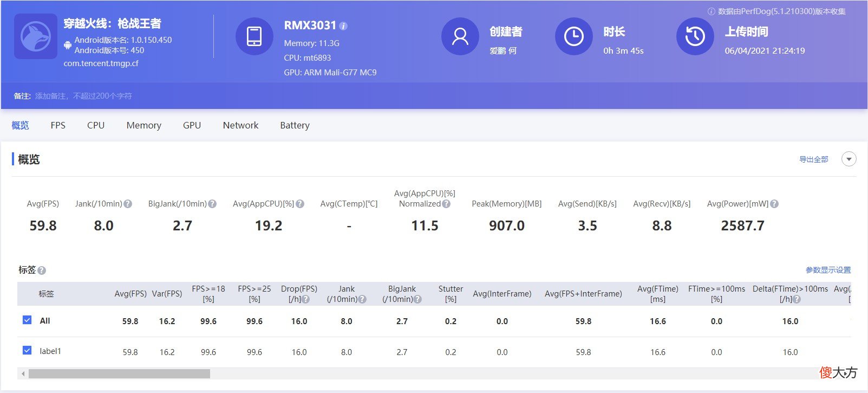Click the FPS>=25 column header
The height and width of the screenshot is (393, 868).
254,294
